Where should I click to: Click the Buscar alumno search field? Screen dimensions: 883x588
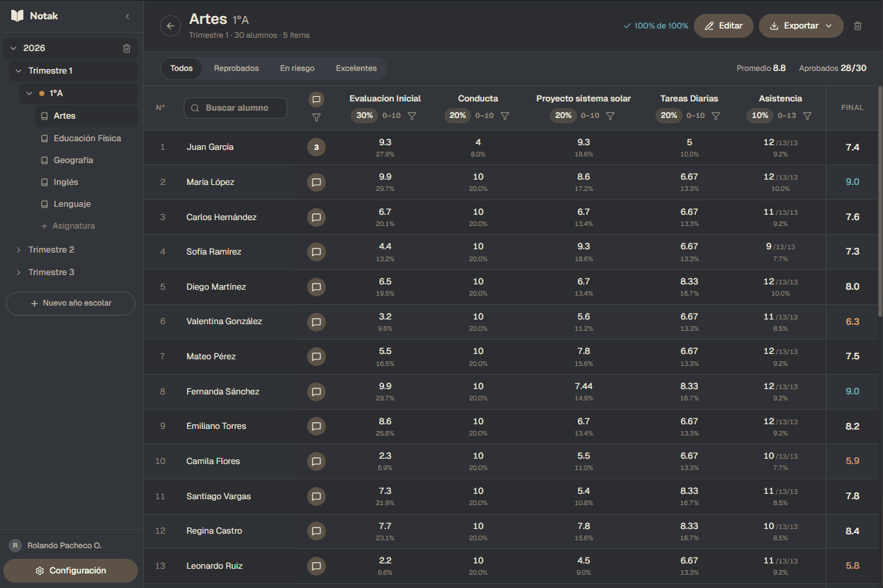tap(236, 108)
